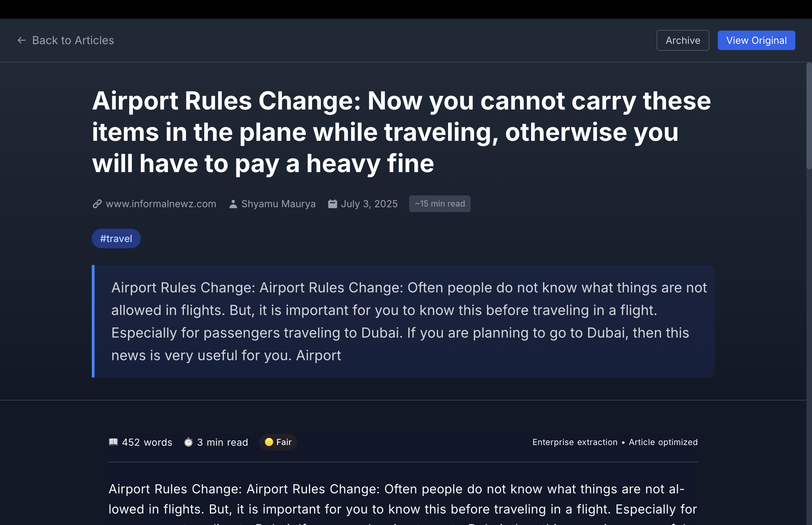The height and width of the screenshot is (525, 812).
Task: Click the author person icon
Action: 233,204
